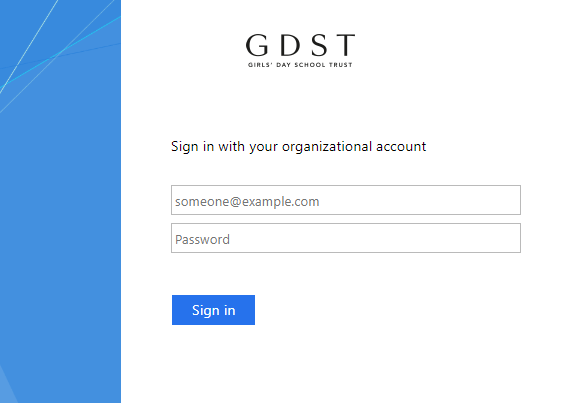Screen dimensions: 566x403
Task: Focus the Password field
Action: tap(346, 238)
